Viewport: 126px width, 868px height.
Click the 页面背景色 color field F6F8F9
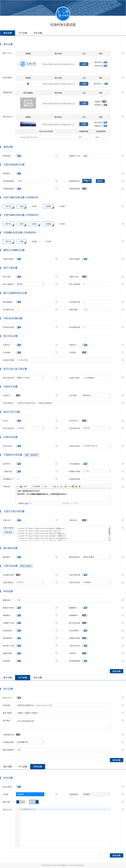(x=96, y=794)
